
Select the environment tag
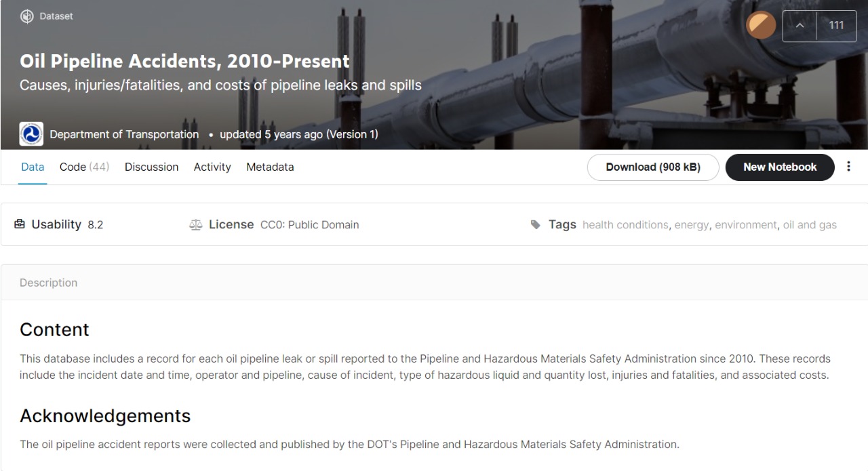pos(746,225)
